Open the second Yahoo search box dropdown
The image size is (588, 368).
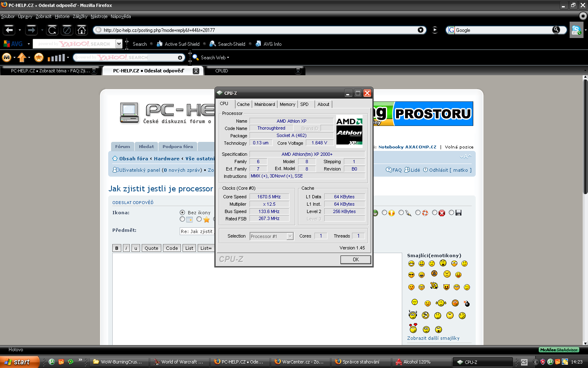pyautogui.click(x=180, y=58)
